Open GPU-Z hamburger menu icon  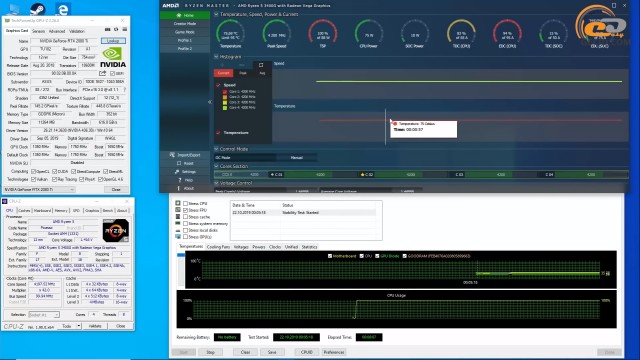(x=124, y=29)
